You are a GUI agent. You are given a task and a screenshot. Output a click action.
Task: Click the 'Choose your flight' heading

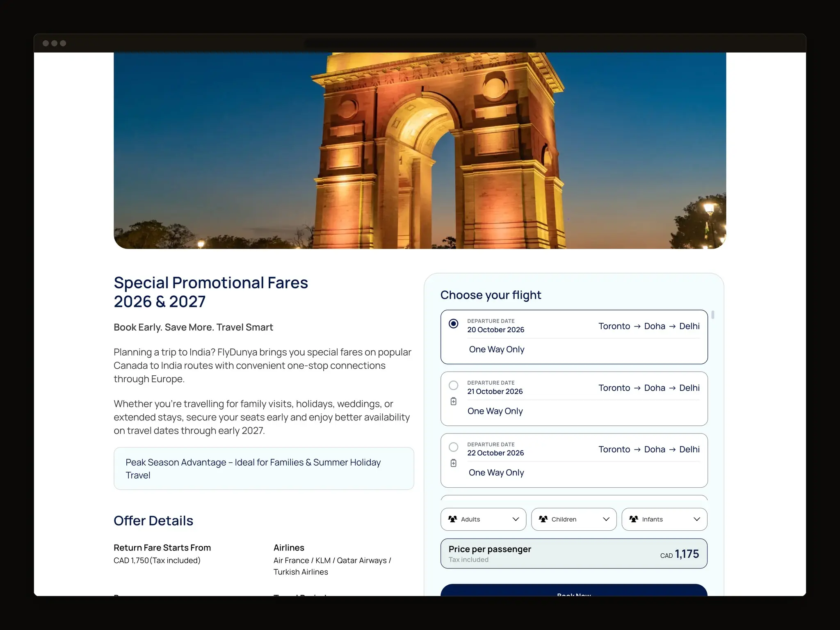point(491,295)
